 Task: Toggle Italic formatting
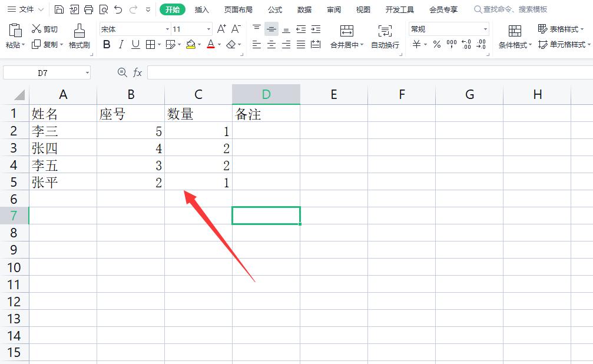pyautogui.click(x=121, y=44)
